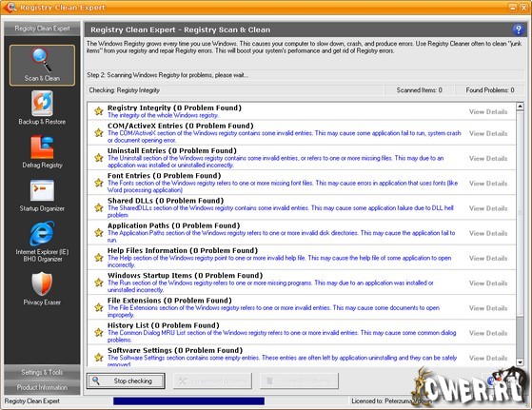Click the star icon beside Uninstall Entries
532x410 pixels.
tap(99, 158)
